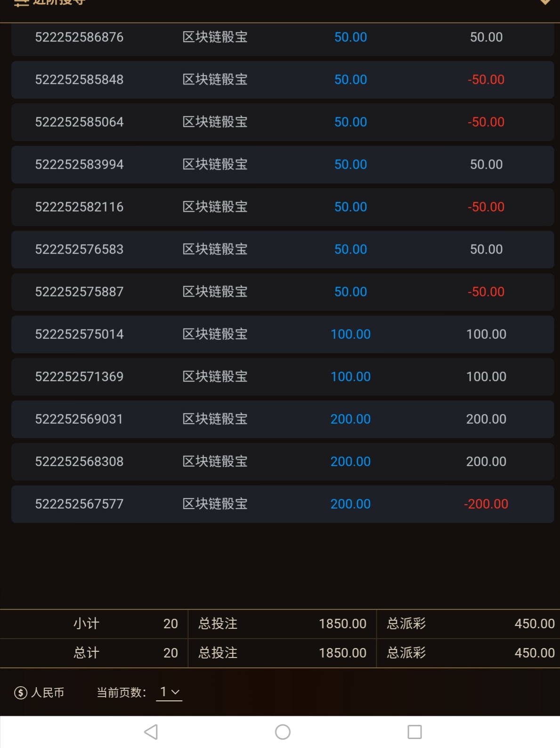Screen dimensions: 560x748
Task: Tap the 人民币 currency coin icon
Action: click(21, 692)
